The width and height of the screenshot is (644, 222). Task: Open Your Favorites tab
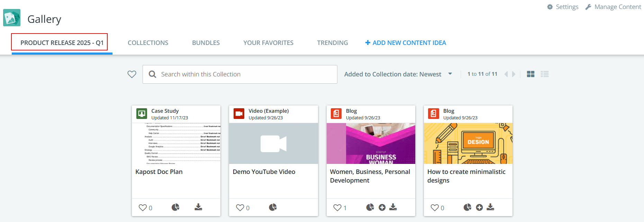tap(268, 43)
